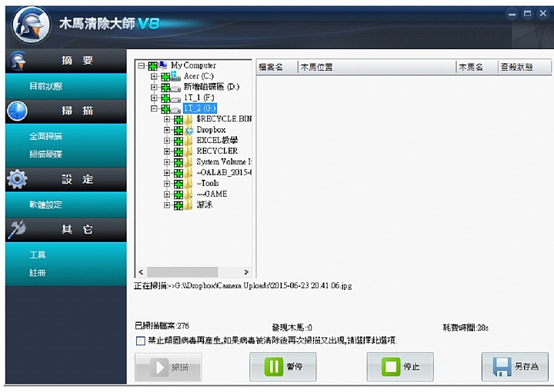Toggle the Acer (C:) checkbox
The image size is (554, 392).
165,77
